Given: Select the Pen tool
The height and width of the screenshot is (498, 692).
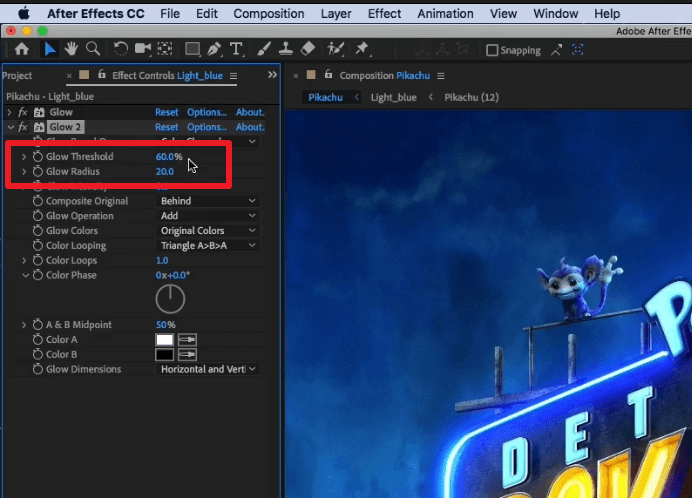Looking at the screenshot, I should tap(214, 49).
